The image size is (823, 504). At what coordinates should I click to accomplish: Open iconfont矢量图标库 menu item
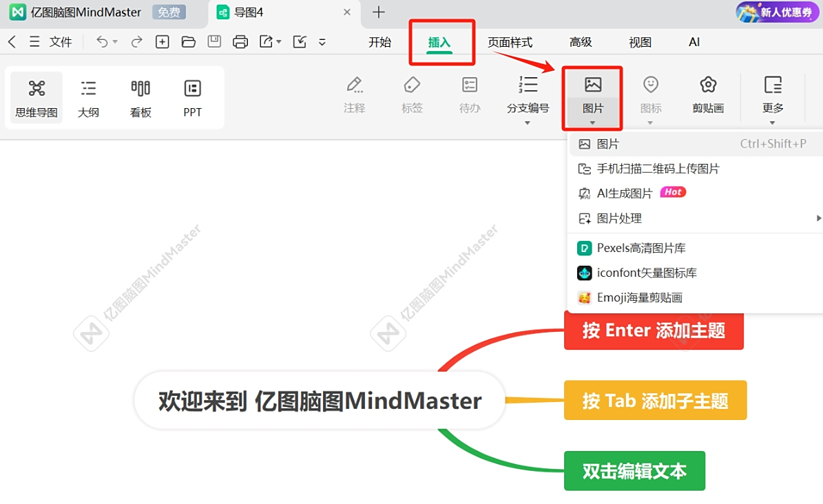[696, 273]
